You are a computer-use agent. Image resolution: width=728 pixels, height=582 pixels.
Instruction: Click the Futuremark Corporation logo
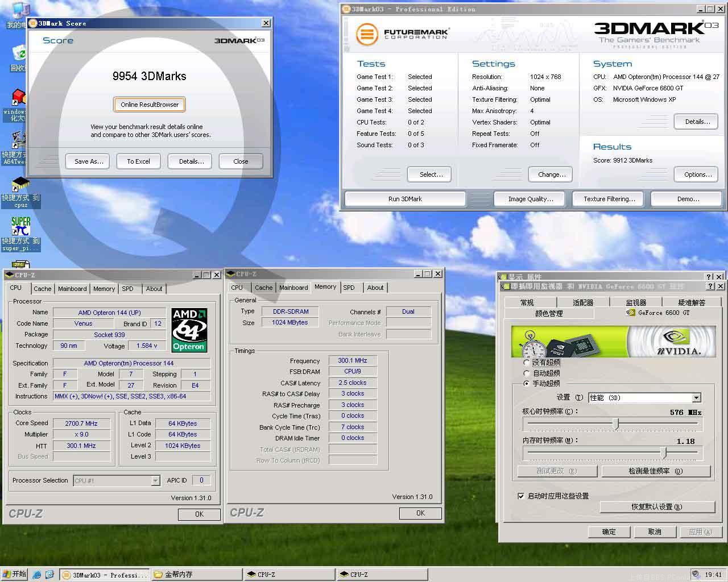point(403,35)
